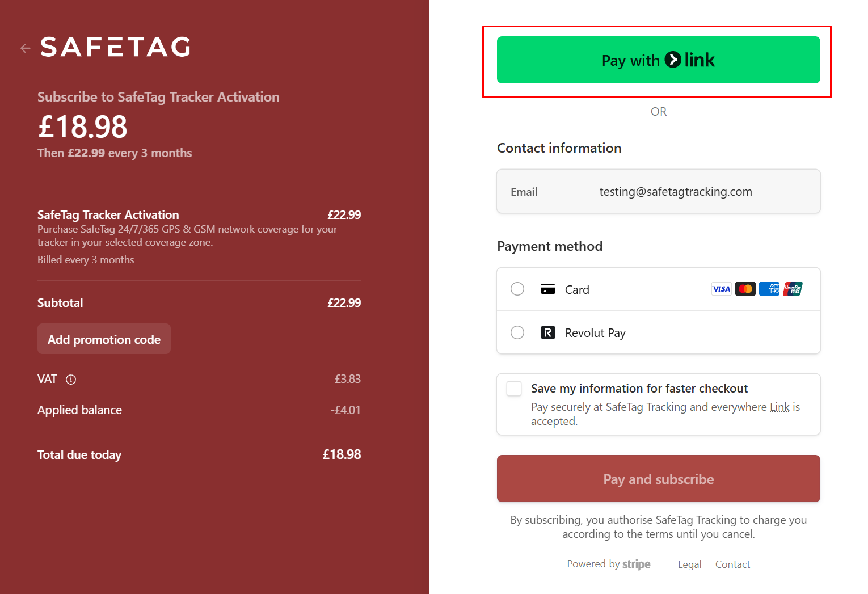Click the Revolut Pay R icon
The height and width of the screenshot is (594, 868).
pos(547,332)
